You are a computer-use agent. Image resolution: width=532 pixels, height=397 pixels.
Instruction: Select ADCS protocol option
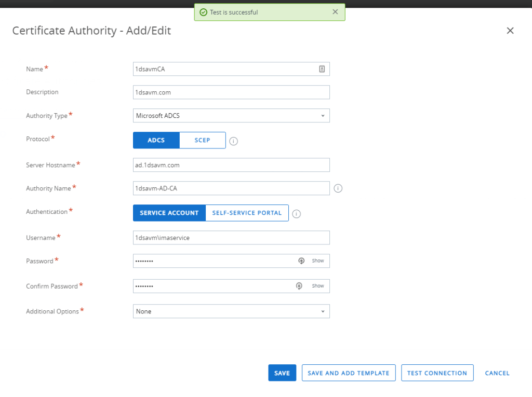point(156,141)
